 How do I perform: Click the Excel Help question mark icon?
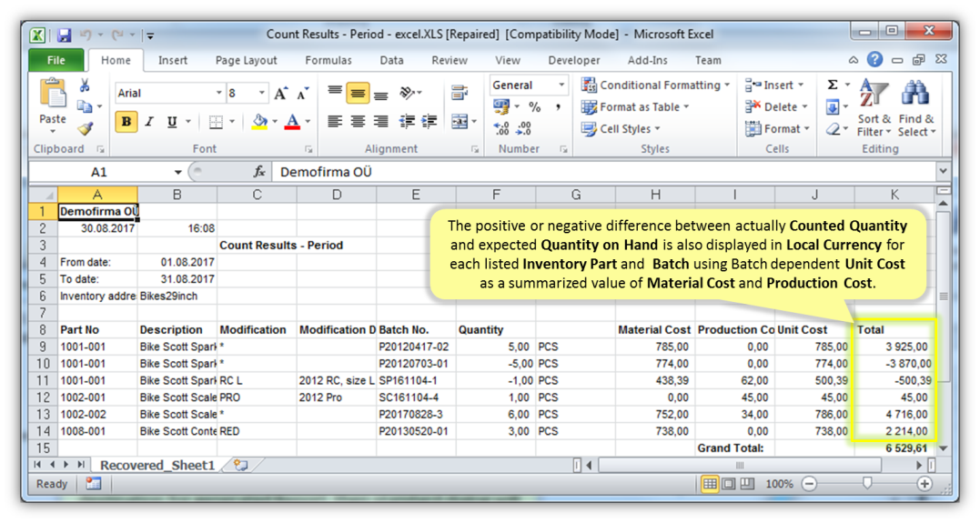pyautogui.click(x=875, y=60)
